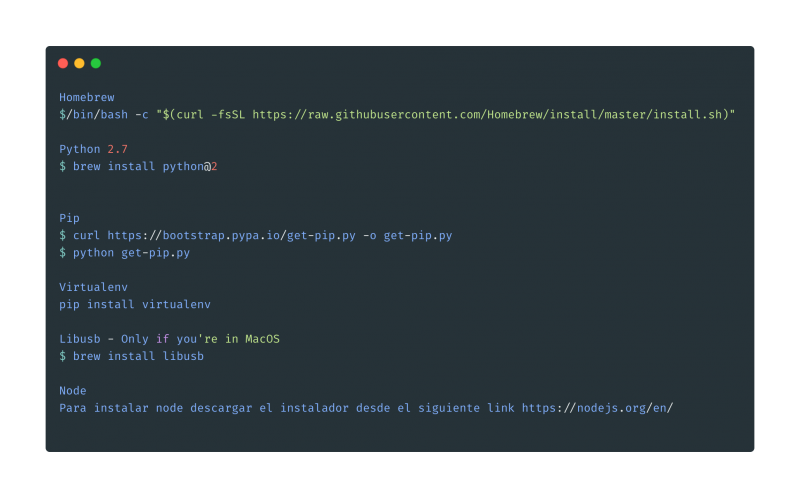Click the 'python get-pip.py' command line
This screenshot has height=498, width=800.
[131, 253]
